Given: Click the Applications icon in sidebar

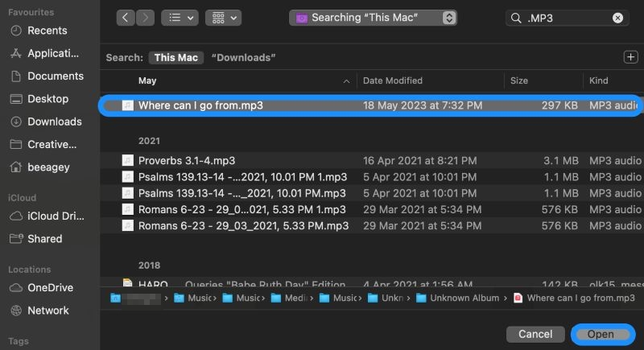Looking at the screenshot, I should click(16, 53).
